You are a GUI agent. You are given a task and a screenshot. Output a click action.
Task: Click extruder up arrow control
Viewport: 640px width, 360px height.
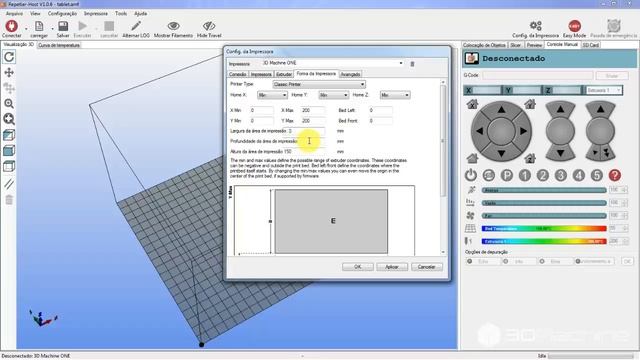(x=600, y=109)
